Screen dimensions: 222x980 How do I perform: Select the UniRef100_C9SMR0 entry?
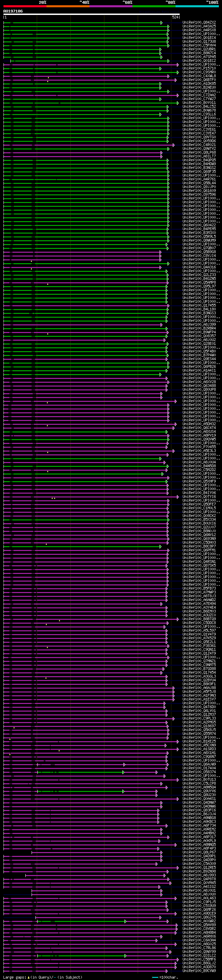199,72
